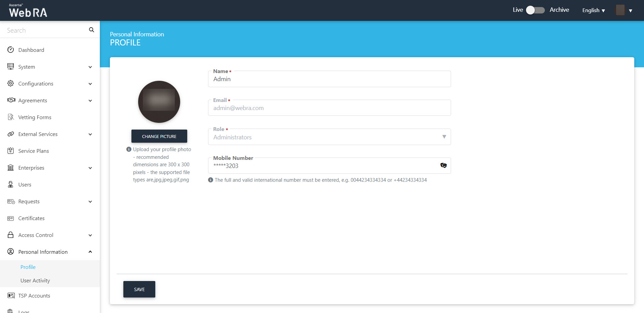Click the SAVE button

[139, 289]
